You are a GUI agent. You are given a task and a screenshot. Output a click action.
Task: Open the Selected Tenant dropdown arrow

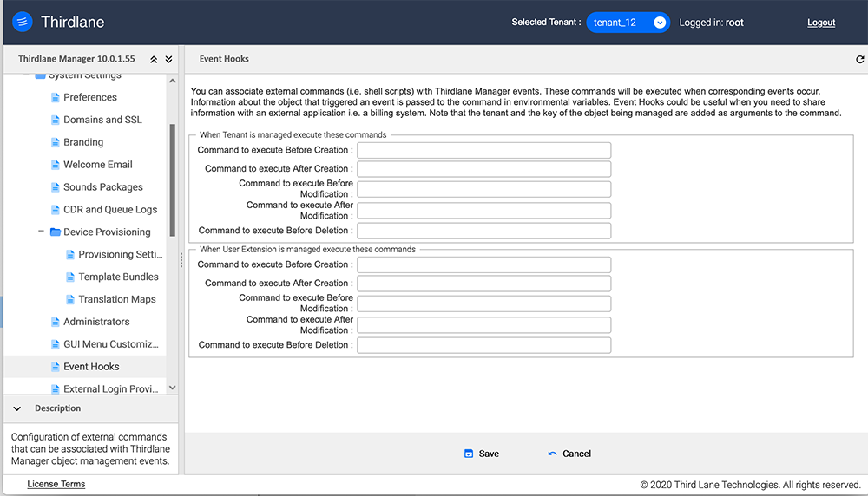[x=660, y=23]
